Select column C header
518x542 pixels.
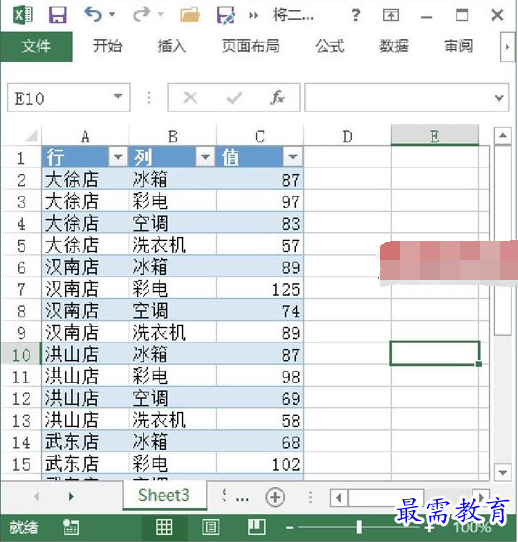260,136
